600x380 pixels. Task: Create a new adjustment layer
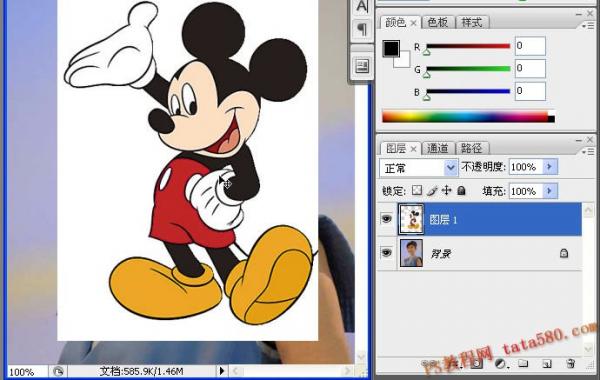pos(500,364)
